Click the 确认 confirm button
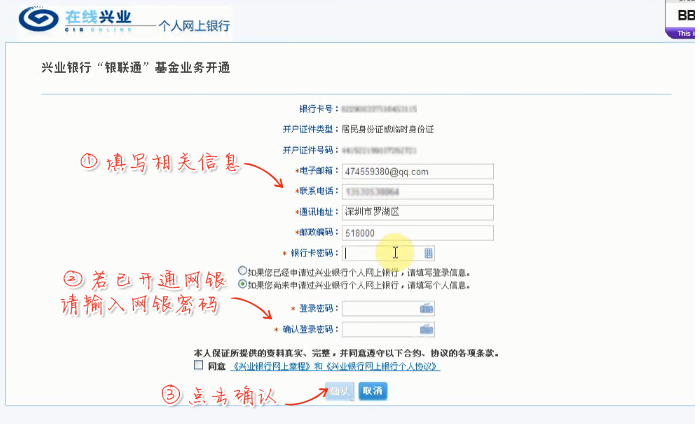700x424 pixels. 339,391
